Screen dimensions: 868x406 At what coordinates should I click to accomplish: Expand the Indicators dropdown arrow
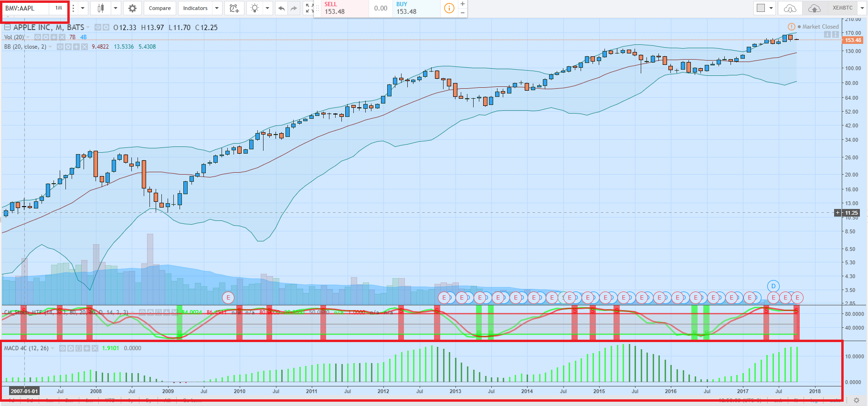coord(217,8)
